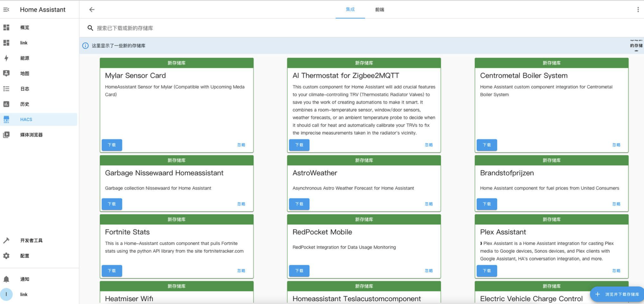Ignore Brandstofprijzen repository
This screenshot has width=644, height=304.
click(616, 204)
